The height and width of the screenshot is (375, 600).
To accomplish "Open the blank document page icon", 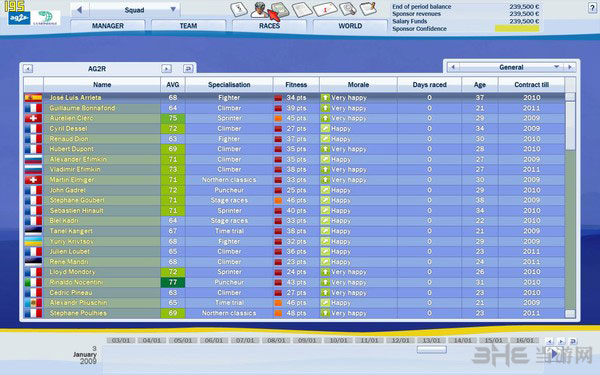I will point(302,10).
